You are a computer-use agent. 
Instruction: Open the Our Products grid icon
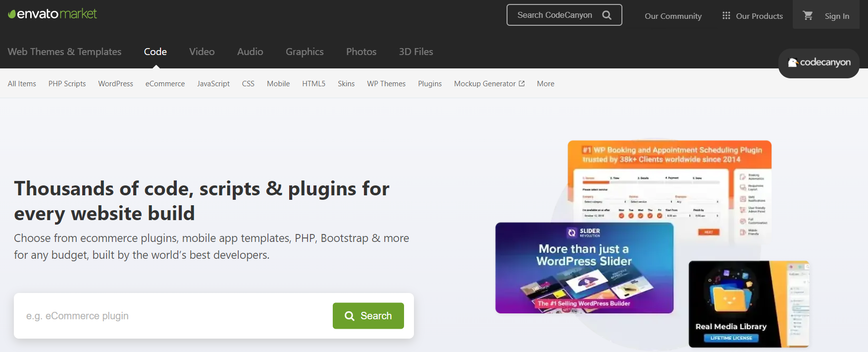click(726, 15)
